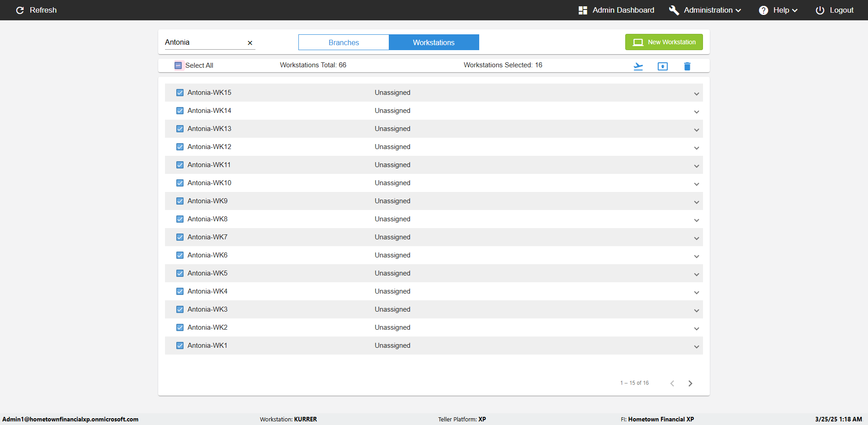Click the Antonia-WK15 name text
Image resolution: width=868 pixels, height=425 pixels.
209,93
